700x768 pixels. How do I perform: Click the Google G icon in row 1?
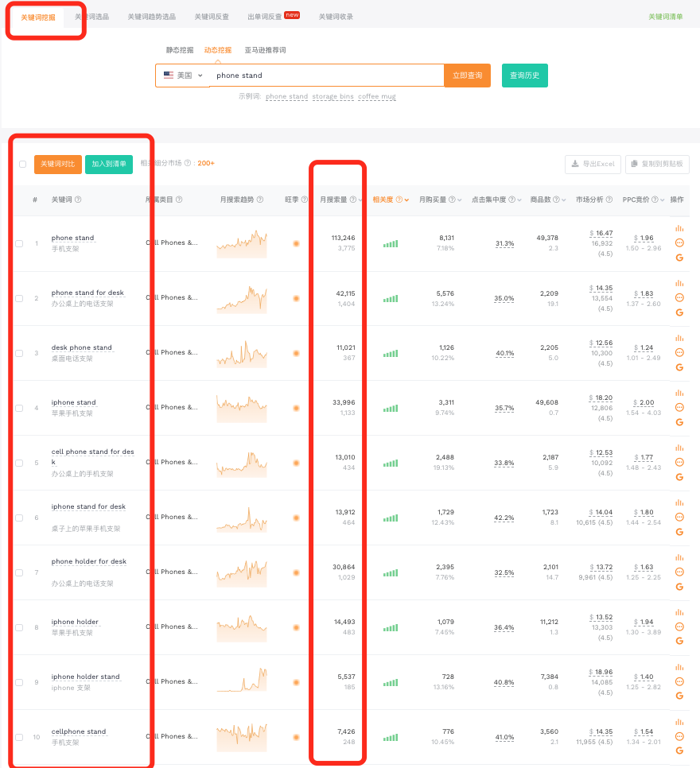pyautogui.click(x=679, y=258)
